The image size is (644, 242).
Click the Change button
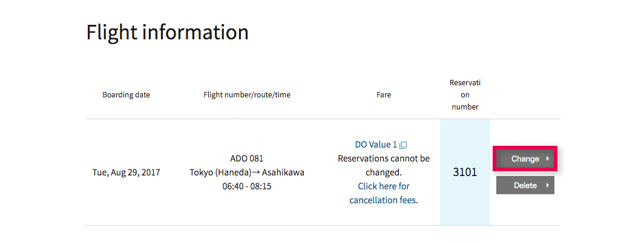525,159
